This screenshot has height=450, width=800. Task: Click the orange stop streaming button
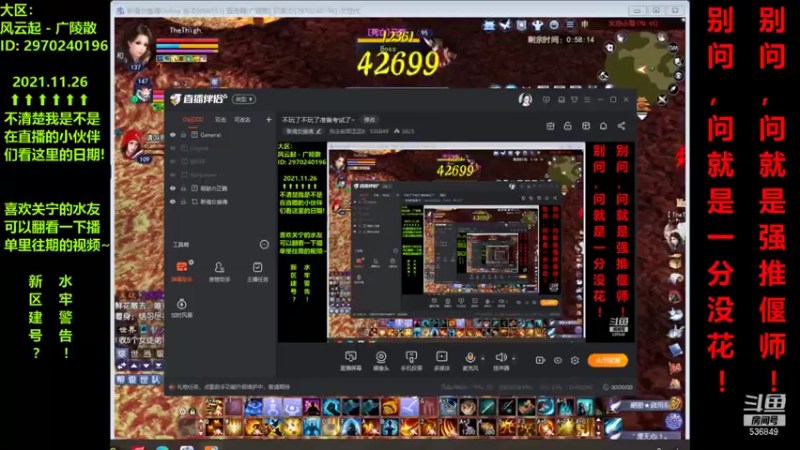pos(608,360)
